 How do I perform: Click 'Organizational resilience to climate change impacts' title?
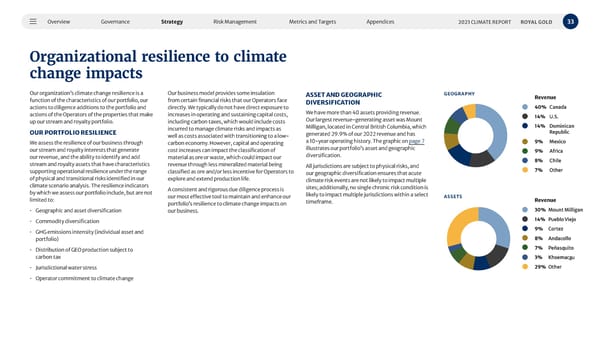158,65
